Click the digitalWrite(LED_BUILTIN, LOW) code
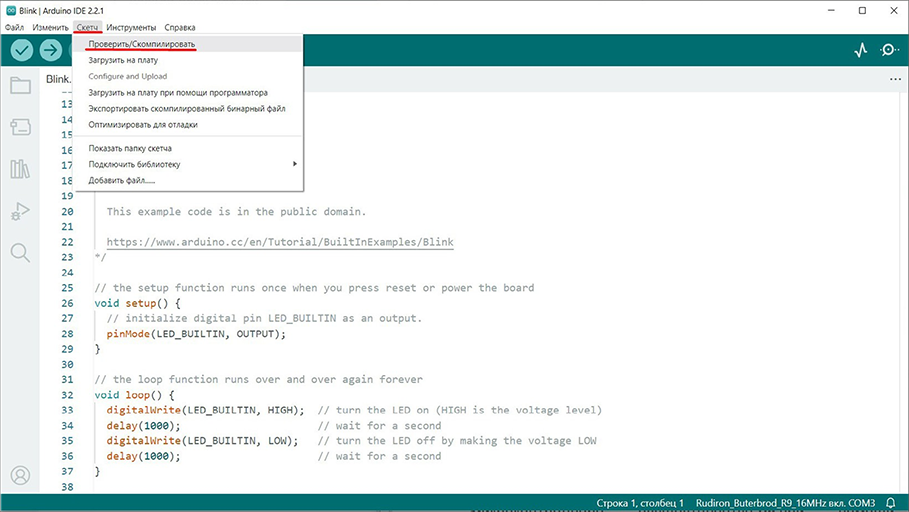 click(x=202, y=441)
